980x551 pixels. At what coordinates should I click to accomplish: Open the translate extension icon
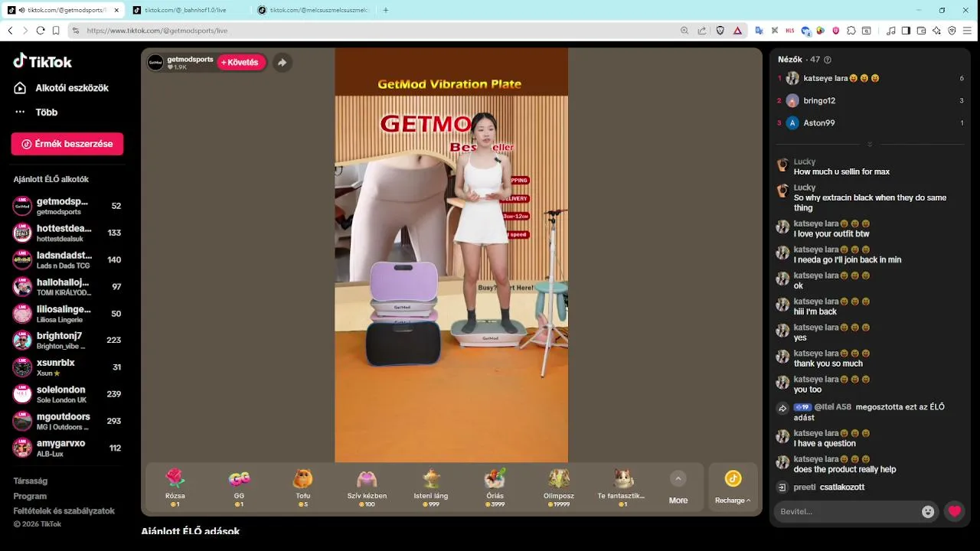759,31
